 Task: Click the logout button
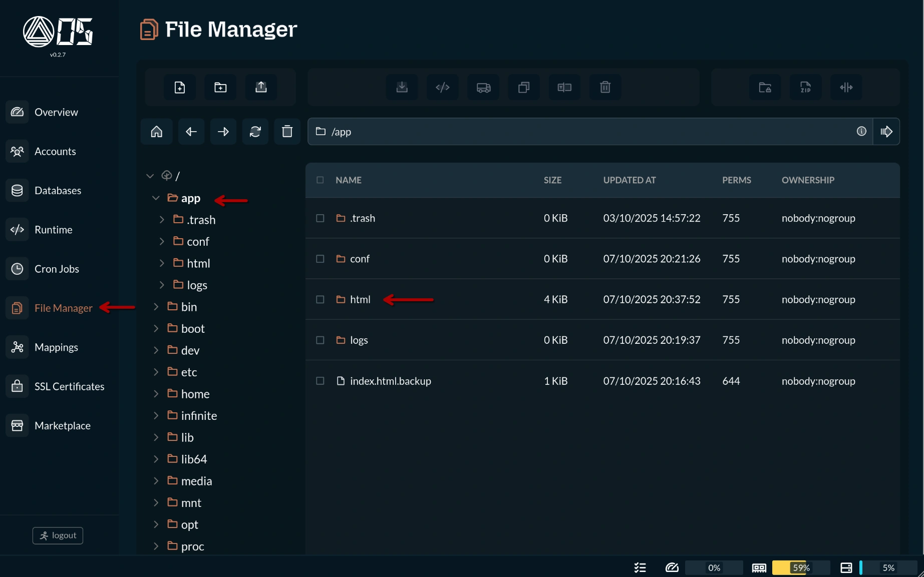[58, 535]
